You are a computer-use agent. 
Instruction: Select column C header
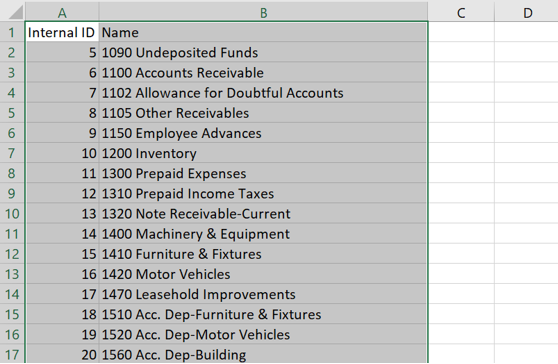pos(461,13)
